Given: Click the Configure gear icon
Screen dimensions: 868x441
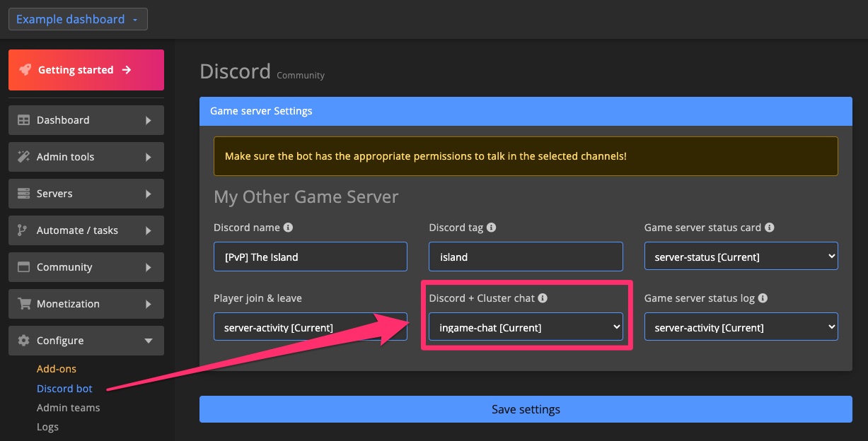Looking at the screenshot, I should [25, 341].
